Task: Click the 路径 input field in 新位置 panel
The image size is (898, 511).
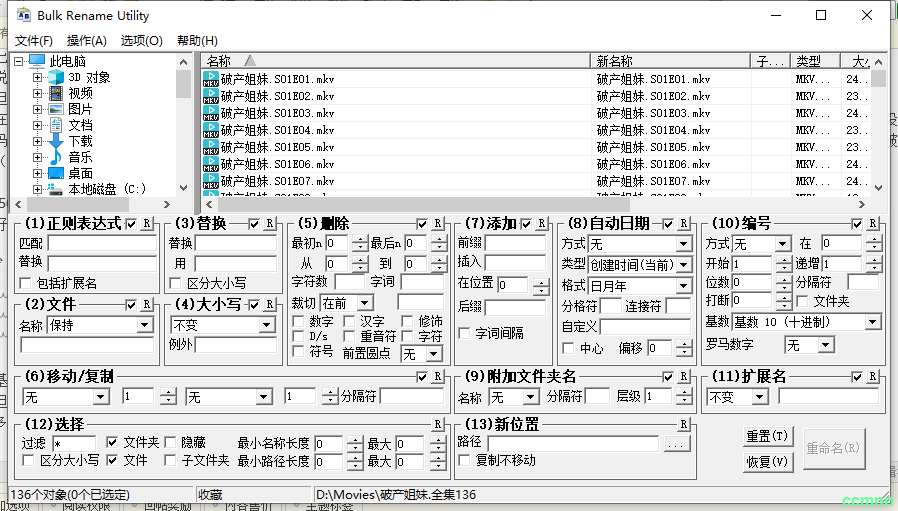Action: tap(572, 442)
